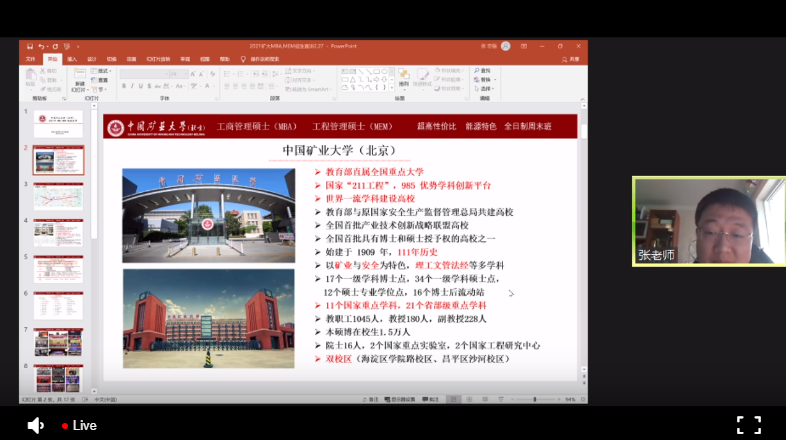Click the language indicator 中文(中国)
Image resolution: width=786 pixels, height=440 pixels.
pos(106,399)
